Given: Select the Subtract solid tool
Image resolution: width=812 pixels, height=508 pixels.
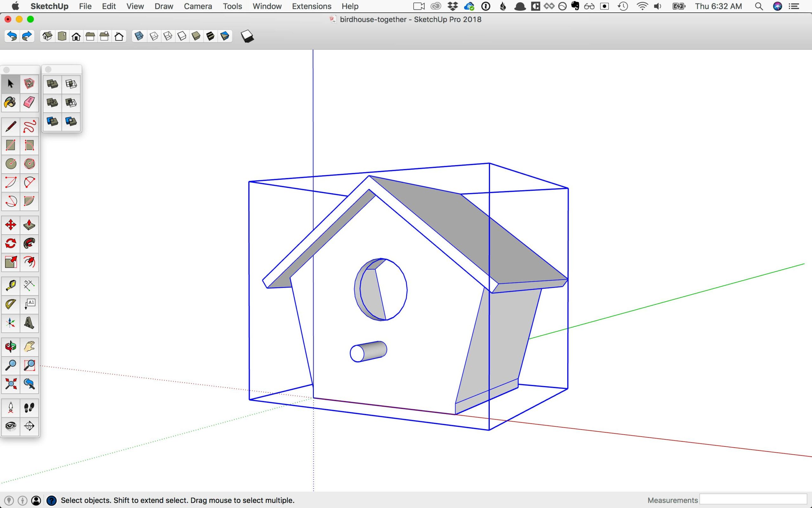Looking at the screenshot, I should pos(71,103).
